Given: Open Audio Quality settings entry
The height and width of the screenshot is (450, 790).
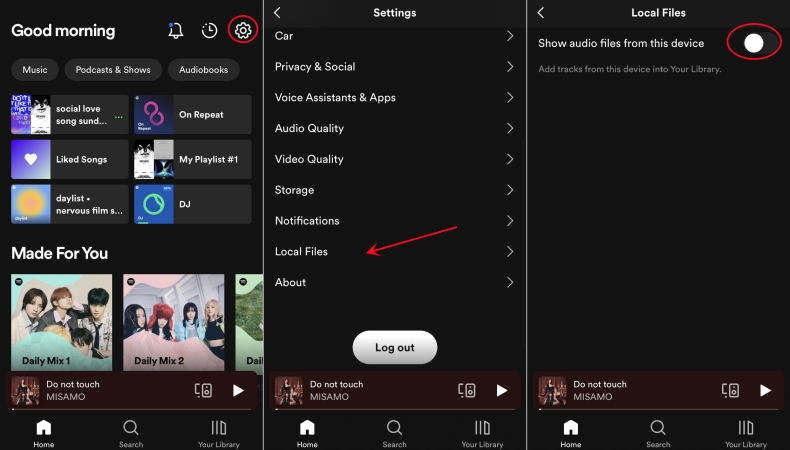Looking at the screenshot, I should tap(394, 128).
